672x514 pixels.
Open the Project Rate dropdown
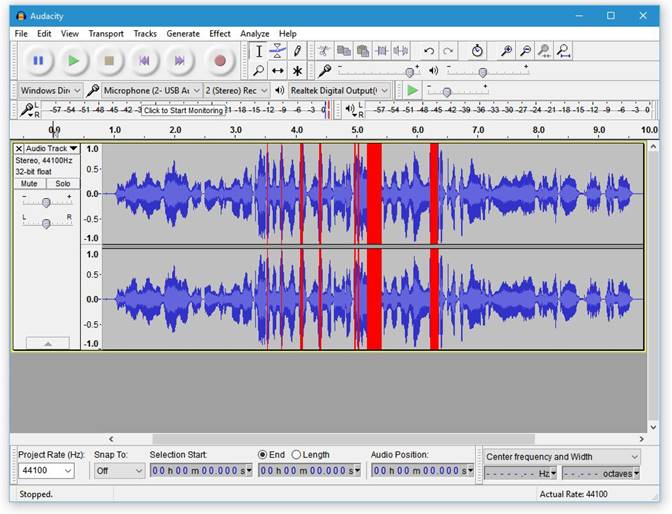[46, 471]
